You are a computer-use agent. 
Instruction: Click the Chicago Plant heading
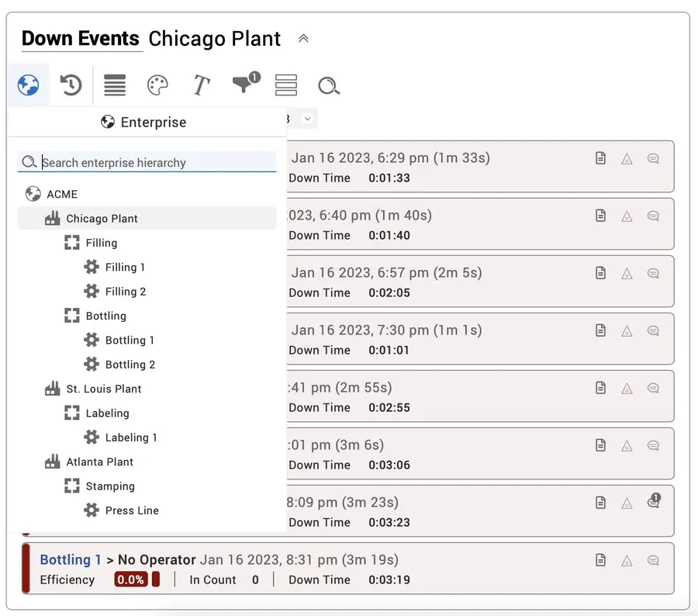click(x=215, y=39)
